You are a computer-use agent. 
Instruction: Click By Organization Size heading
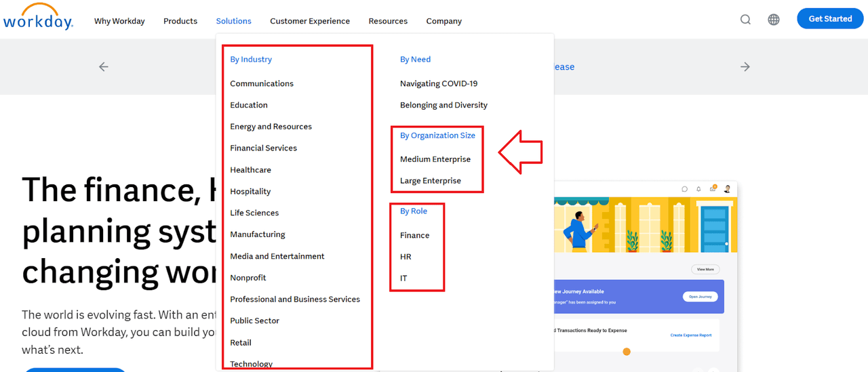point(438,136)
